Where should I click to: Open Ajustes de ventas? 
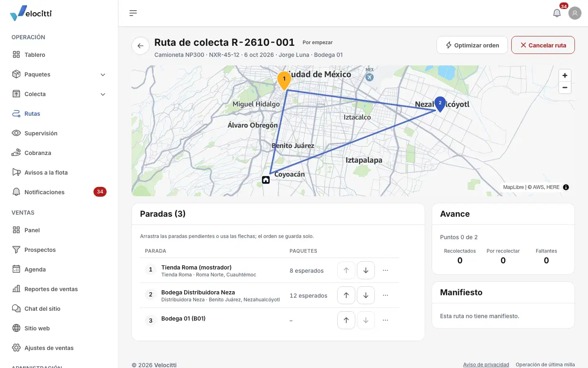point(59,348)
